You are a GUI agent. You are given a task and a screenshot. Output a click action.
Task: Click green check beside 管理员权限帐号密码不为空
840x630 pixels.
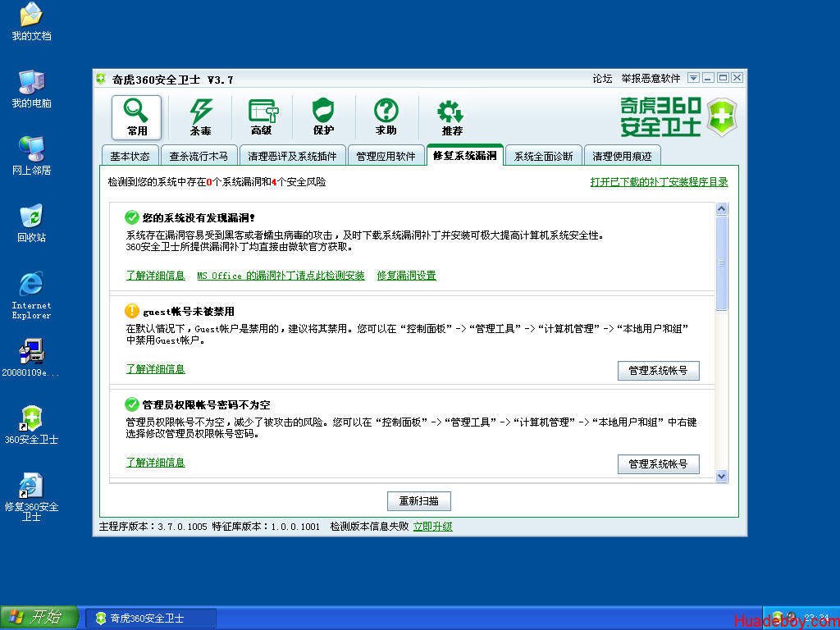[x=132, y=404]
